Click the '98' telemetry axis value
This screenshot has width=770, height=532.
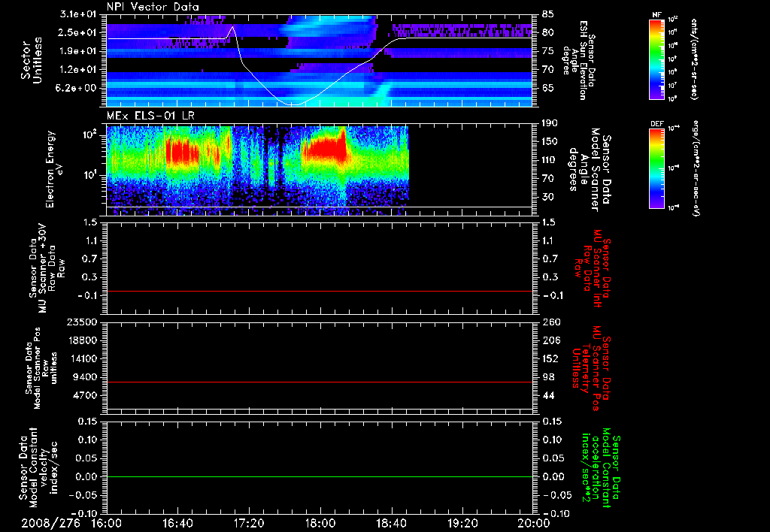point(548,377)
